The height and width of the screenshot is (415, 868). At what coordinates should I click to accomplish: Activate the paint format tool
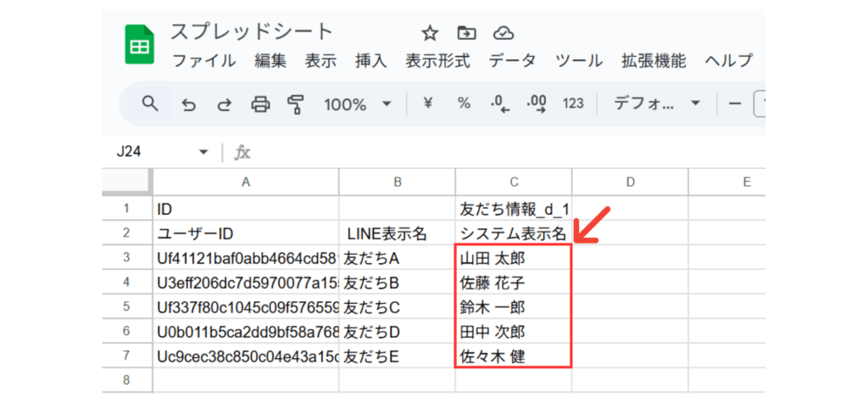(x=295, y=104)
